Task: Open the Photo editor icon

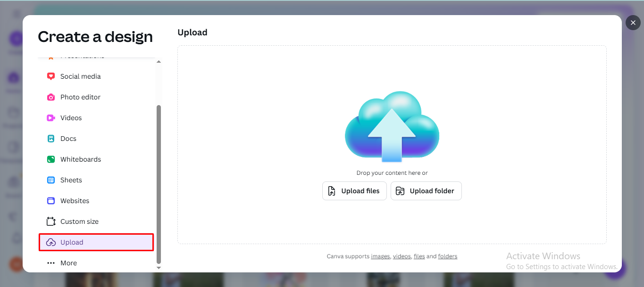Action: pyautogui.click(x=51, y=97)
